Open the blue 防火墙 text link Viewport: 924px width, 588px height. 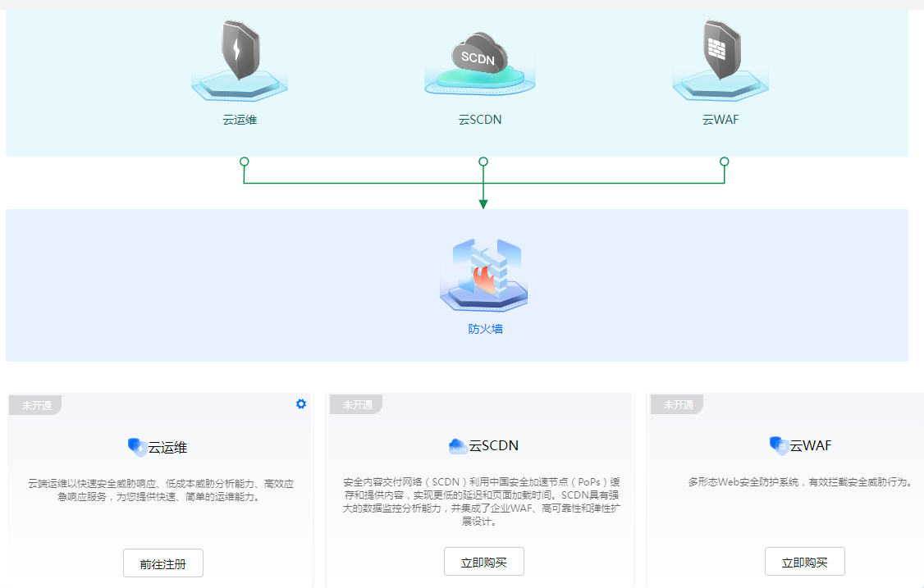(x=485, y=329)
